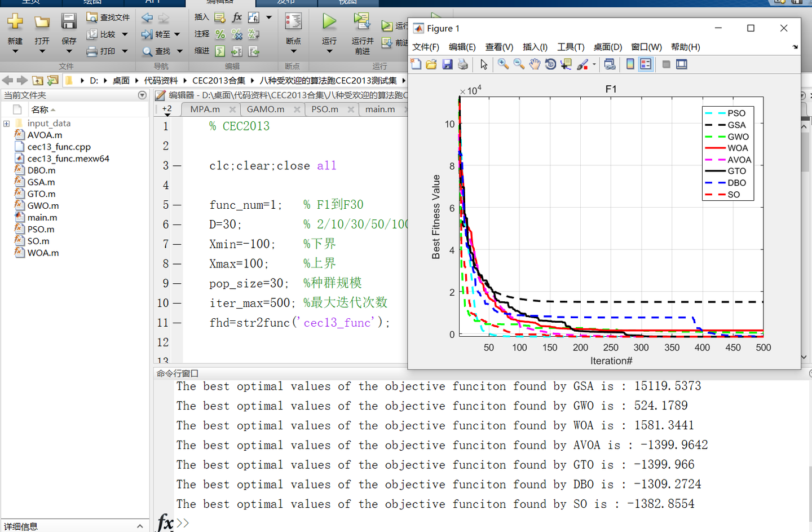Insert a colorbar in Figure 1
This screenshot has height=532, width=812.
[630, 64]
